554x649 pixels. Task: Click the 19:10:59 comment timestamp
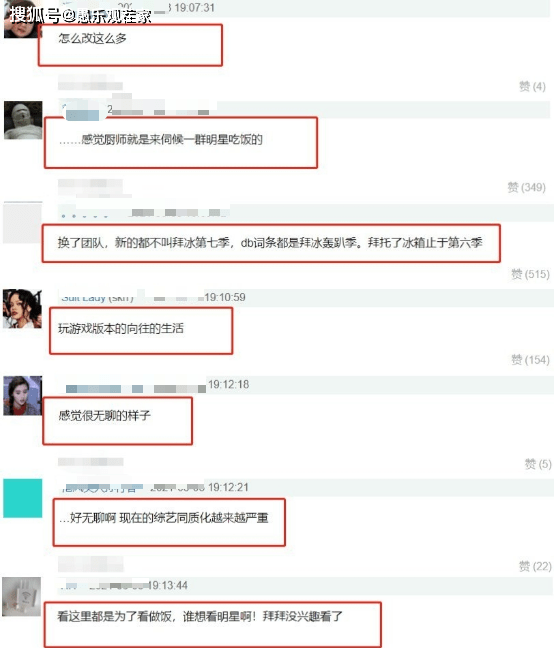(x=225, y=297)
